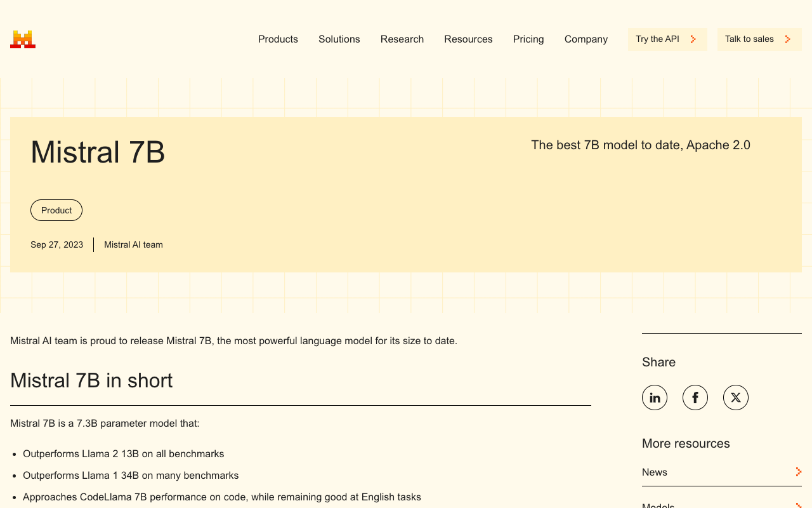Click the More resources heading
This screenshot has width=812, height=508.
click(x=686, y=443)
